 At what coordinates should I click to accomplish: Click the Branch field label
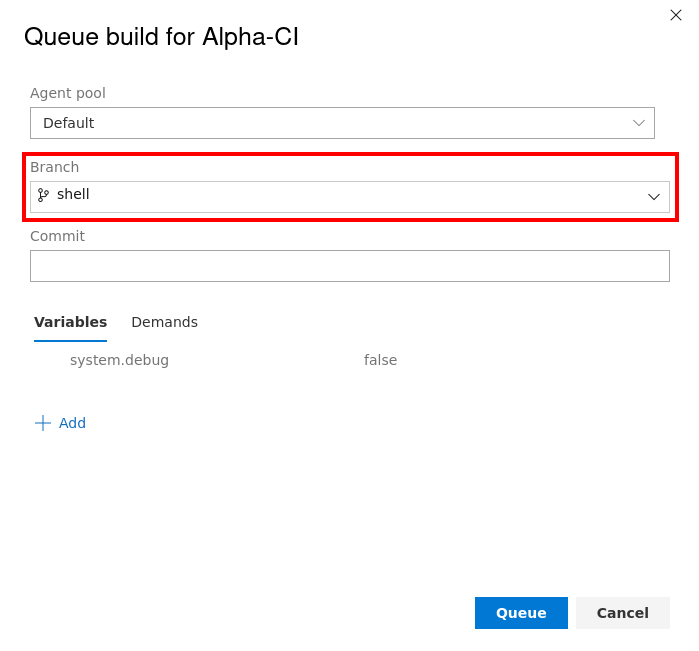tap(54, 167)
